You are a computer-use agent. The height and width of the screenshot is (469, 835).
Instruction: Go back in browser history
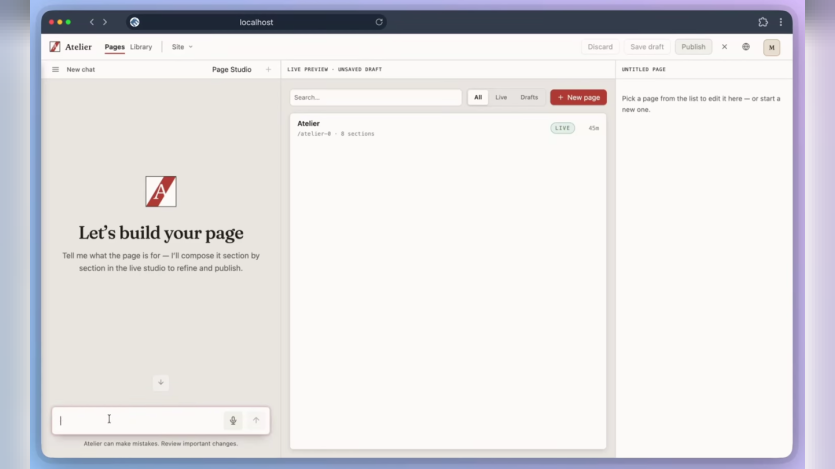pyautogui.click(x=92, y=22)
